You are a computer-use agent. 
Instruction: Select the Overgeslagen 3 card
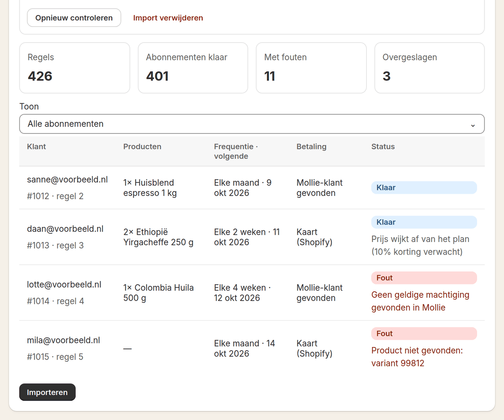429,68
